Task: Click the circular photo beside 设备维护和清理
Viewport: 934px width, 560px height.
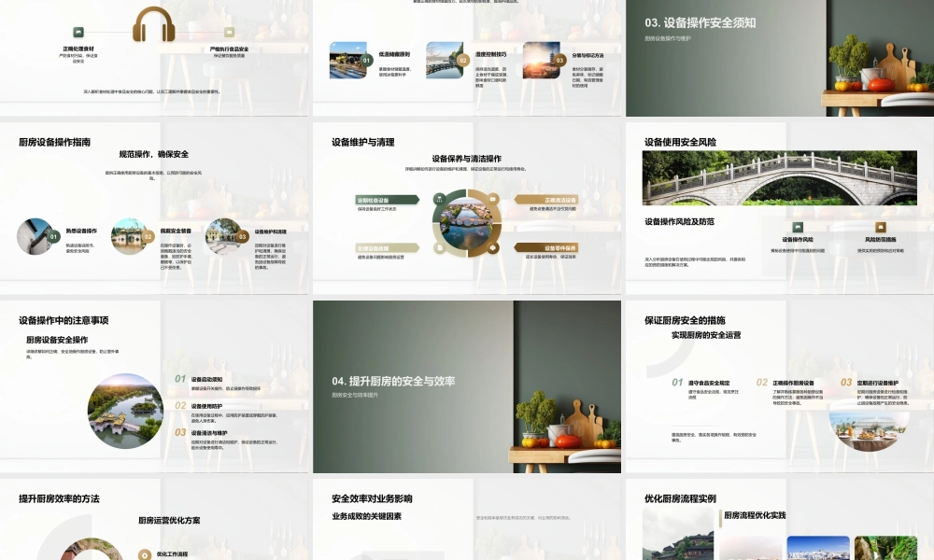Action: pos(223,237)
